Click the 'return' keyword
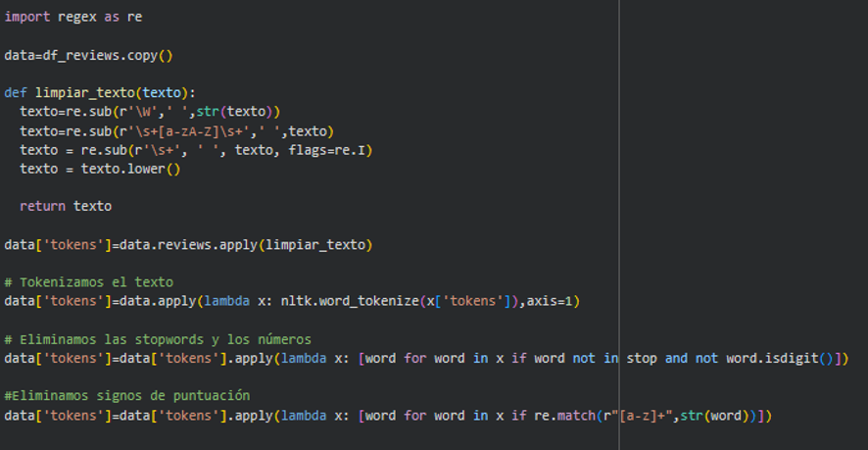 click(x=43, y=206)
